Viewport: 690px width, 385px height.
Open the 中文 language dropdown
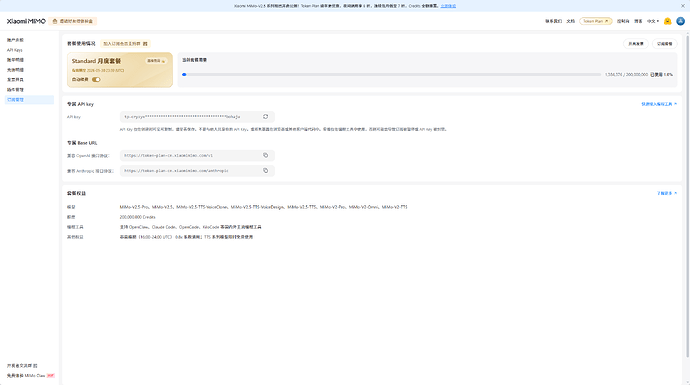(653, 21)
